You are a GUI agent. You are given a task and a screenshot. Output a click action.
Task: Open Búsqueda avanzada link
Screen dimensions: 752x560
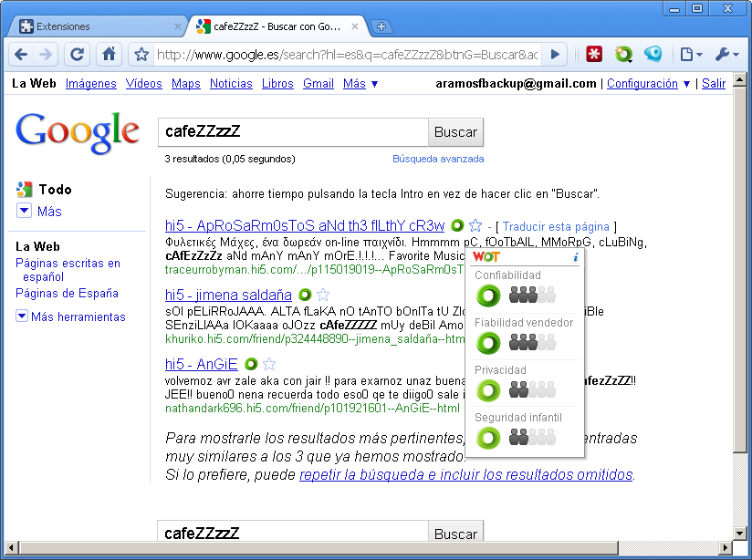pos(438,159)
